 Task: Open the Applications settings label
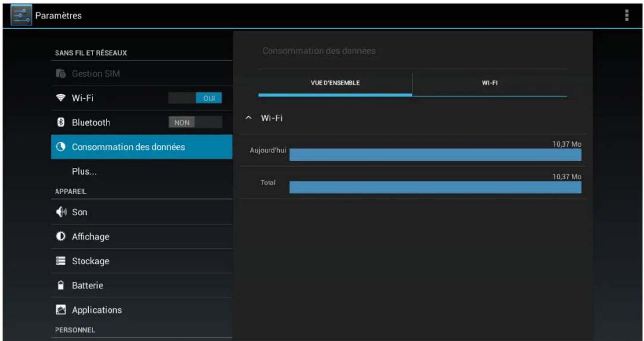[97, 310]
